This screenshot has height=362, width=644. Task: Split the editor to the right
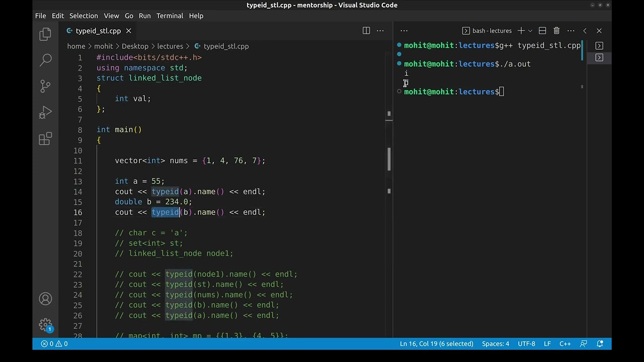click(x=366, y=31)
